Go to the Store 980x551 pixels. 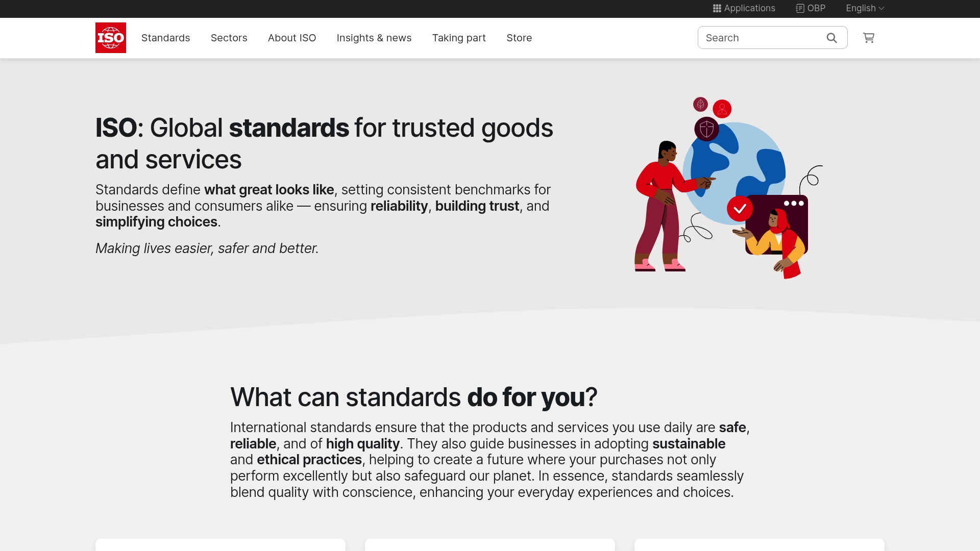[519, 37]
